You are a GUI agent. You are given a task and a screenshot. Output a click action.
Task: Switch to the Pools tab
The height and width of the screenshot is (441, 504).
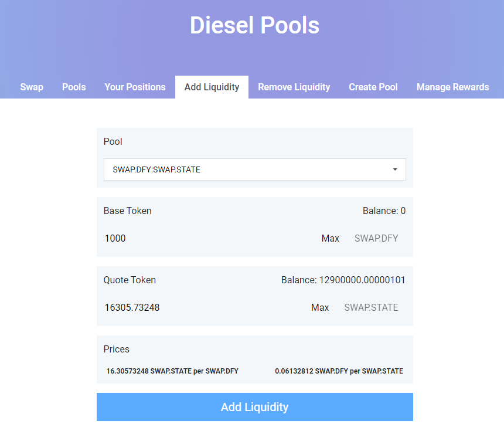click(74, 87)
